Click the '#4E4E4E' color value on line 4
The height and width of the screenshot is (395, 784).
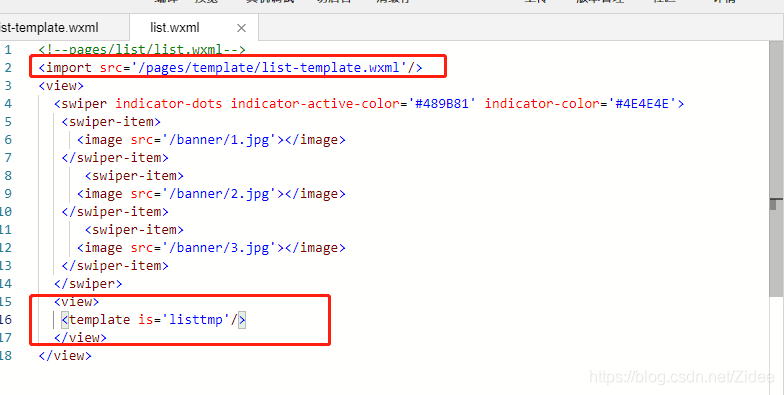pos(642,104)
